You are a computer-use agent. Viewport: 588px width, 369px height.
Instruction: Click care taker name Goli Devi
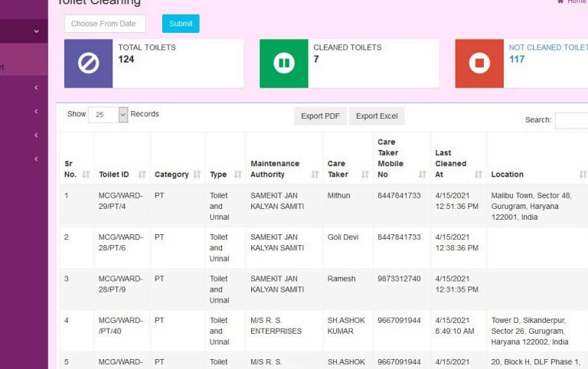(x=343, y=237)
